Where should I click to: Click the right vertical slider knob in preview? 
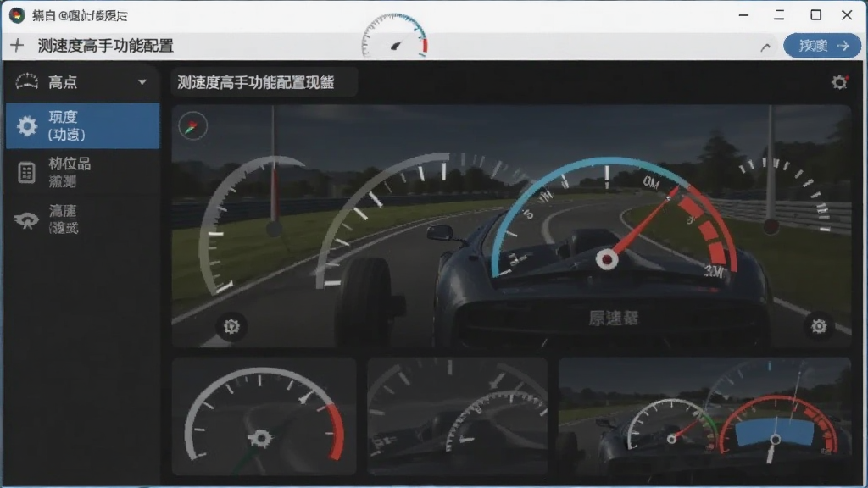click(x=771, y=225)
